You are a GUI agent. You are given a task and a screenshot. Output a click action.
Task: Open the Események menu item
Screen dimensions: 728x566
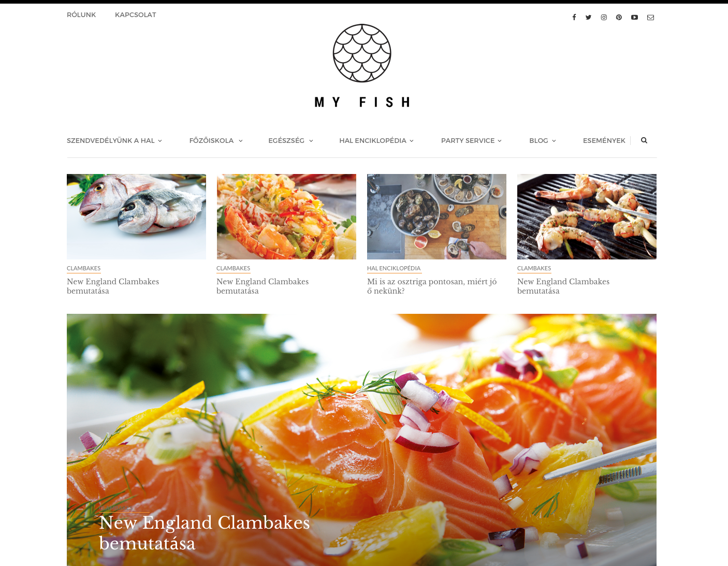tap(604, 140)
